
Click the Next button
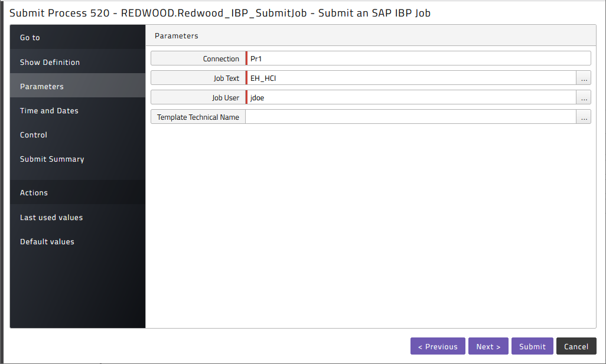488,346
